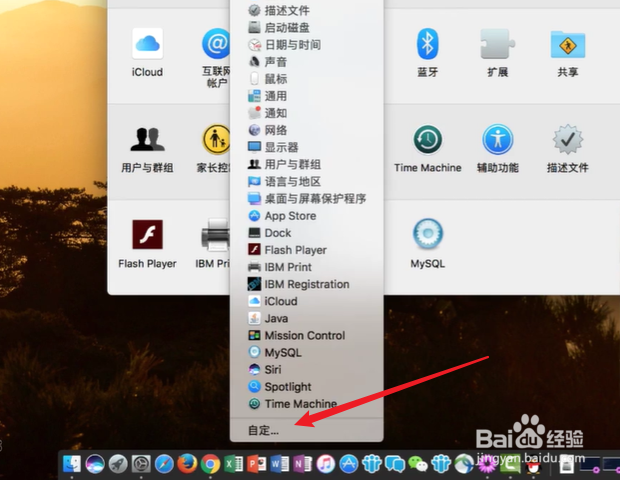This screenshot has width=620, height=480.
Task: Launch Siri from the Dock
Action: [95, 464]
